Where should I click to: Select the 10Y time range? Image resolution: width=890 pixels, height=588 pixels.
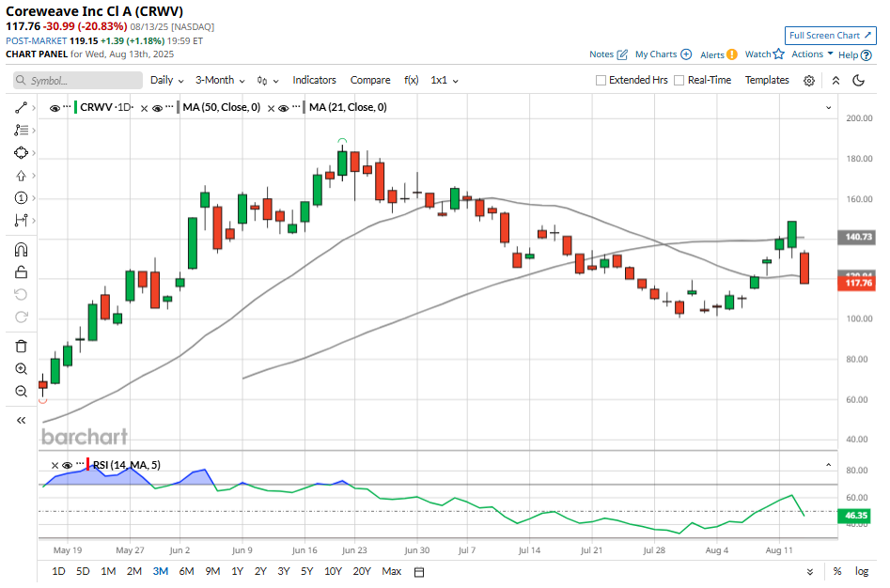tap(333, 571)
